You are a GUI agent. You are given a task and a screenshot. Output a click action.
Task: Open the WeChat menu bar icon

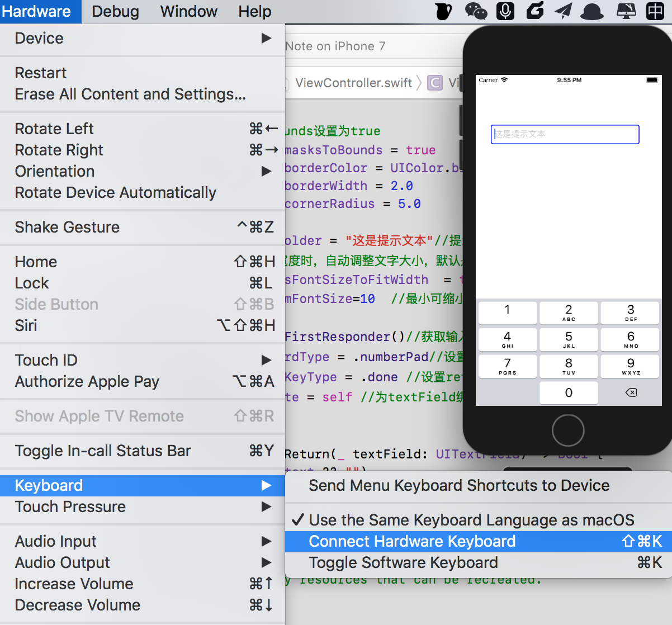[x=476, y=11]
